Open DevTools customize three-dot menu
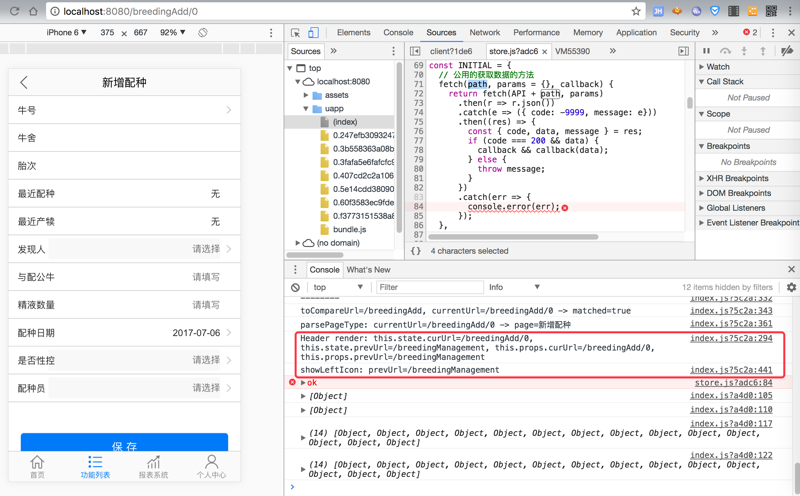Viewport: 800px width, 496px height. click(773, 33)
